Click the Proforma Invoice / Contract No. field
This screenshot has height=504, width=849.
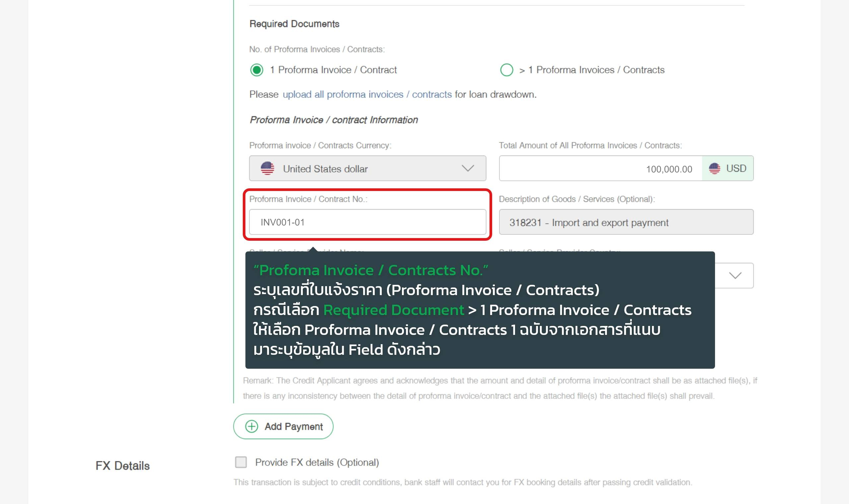367,222
